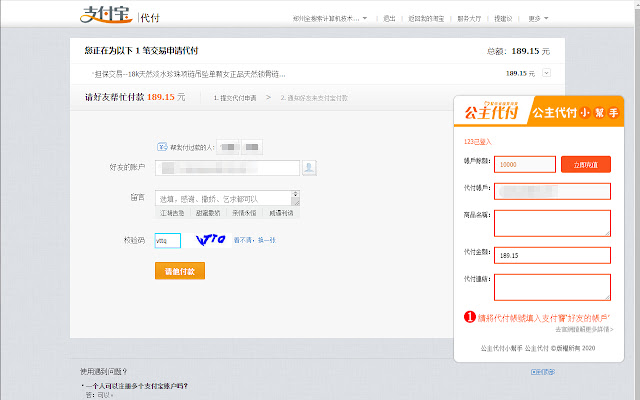Click FAQ question about multiple Alipay accounts
The height and width of the screenshot is (400, 640).
(x=137, y=386)
